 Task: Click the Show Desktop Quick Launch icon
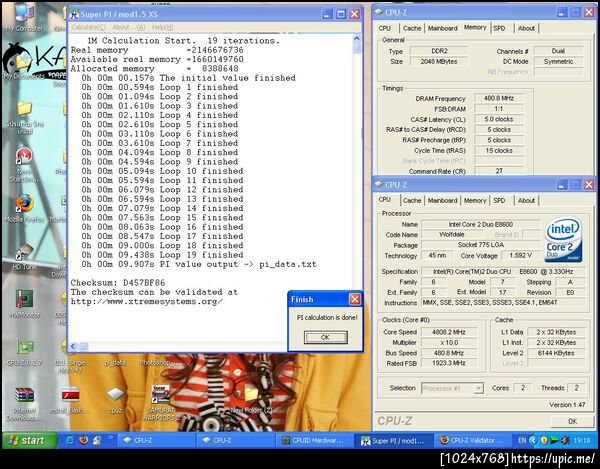point(96,440)
